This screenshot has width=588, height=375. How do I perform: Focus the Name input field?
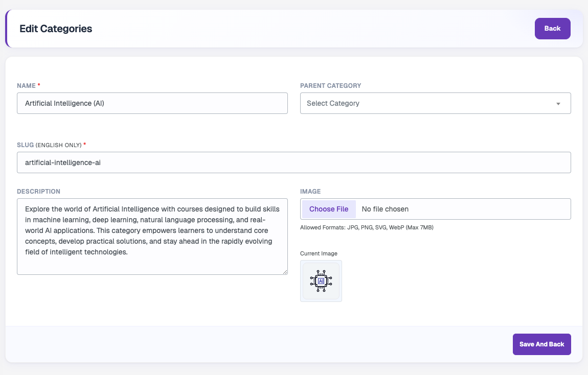(152, 103)
